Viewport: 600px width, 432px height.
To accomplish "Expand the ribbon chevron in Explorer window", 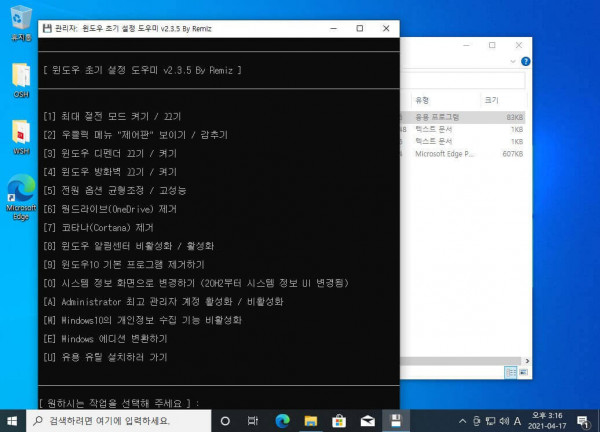I will pos(513,61).
